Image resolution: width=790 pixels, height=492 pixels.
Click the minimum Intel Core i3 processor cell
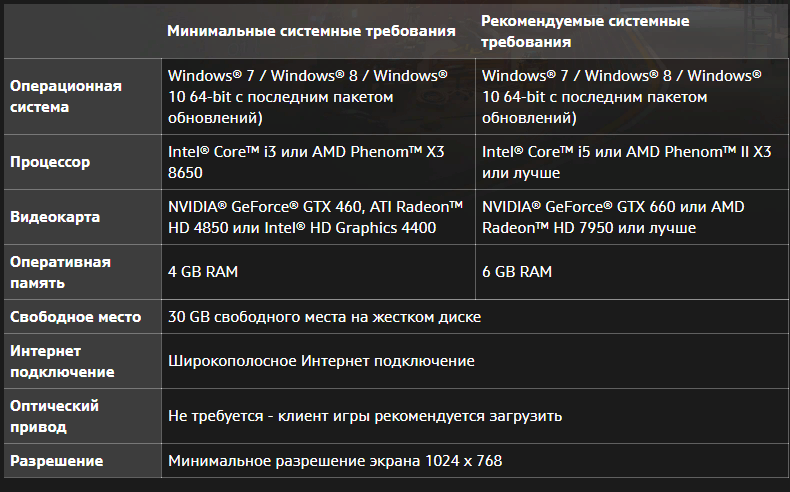[x=318, y=162]
